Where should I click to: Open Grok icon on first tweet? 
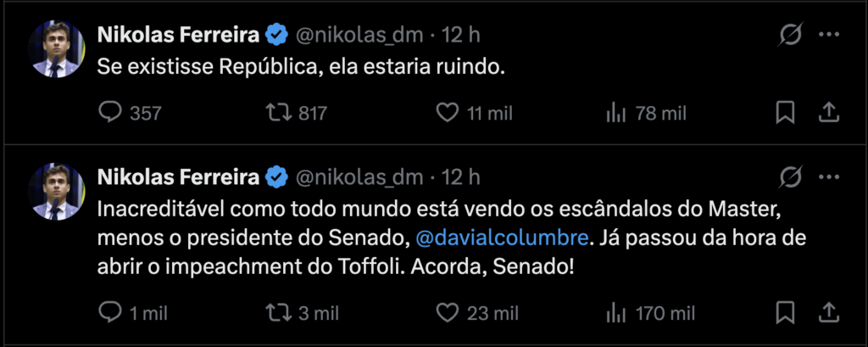point(792,35)
